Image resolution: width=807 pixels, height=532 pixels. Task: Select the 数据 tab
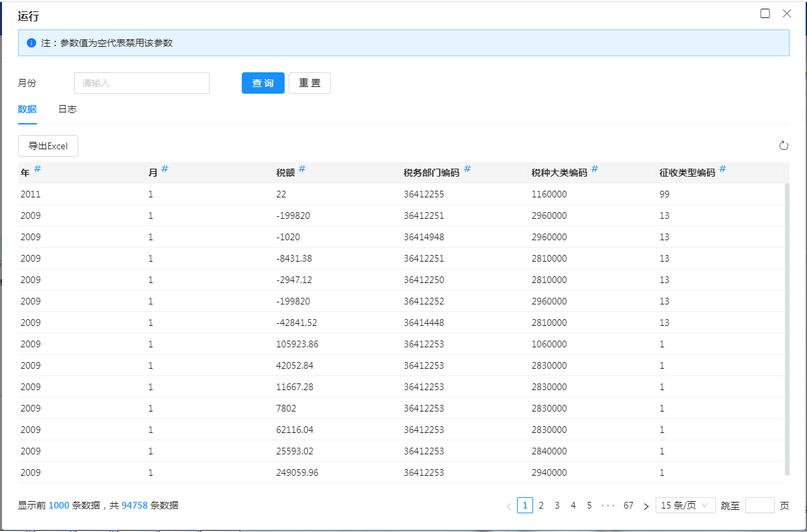point(27,109)
